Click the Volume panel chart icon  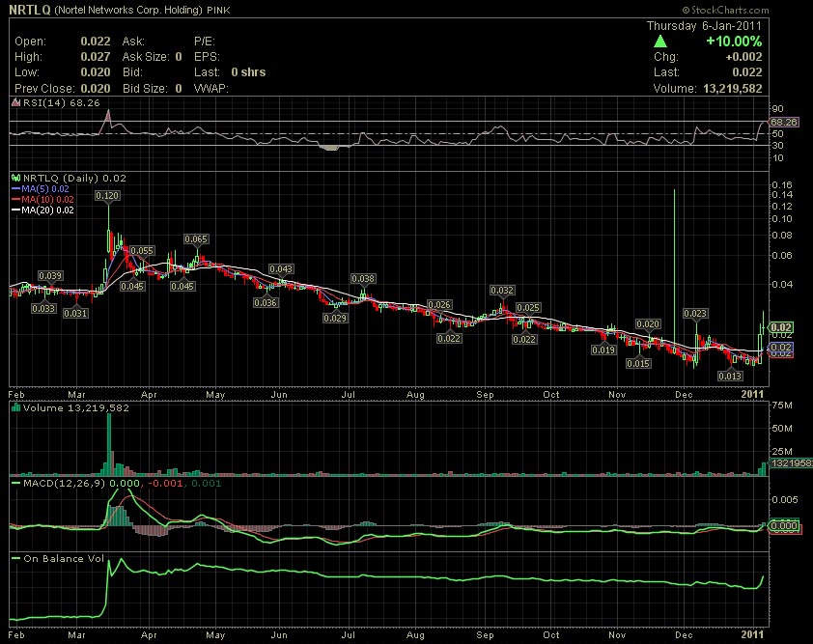[16, 407]
